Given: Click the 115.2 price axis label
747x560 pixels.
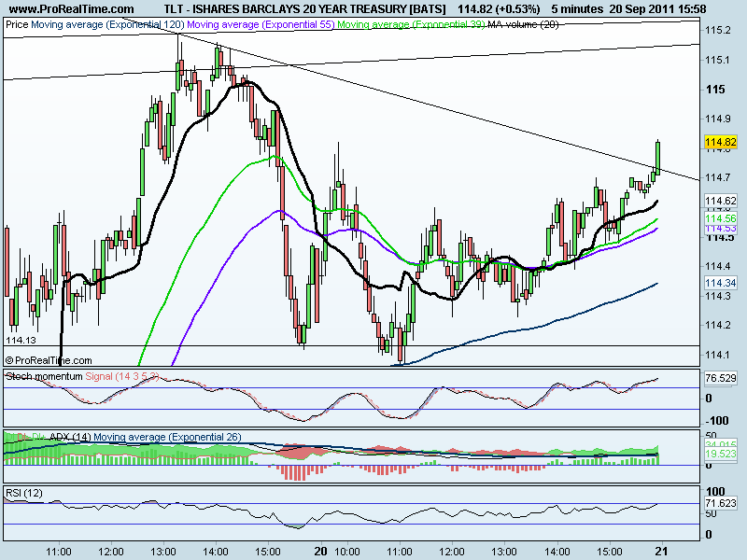Looking at the screenshot, I should [x=718, y=31].
